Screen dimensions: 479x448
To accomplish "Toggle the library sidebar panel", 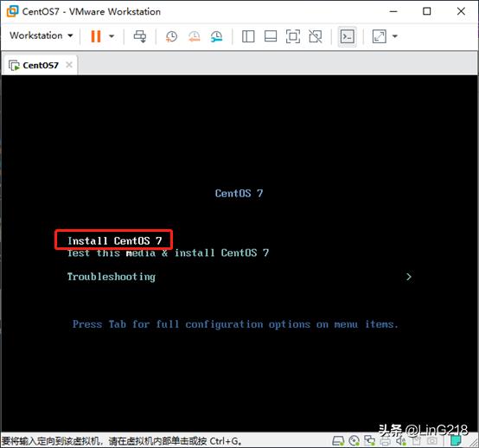I will click(x=248, y=36).
